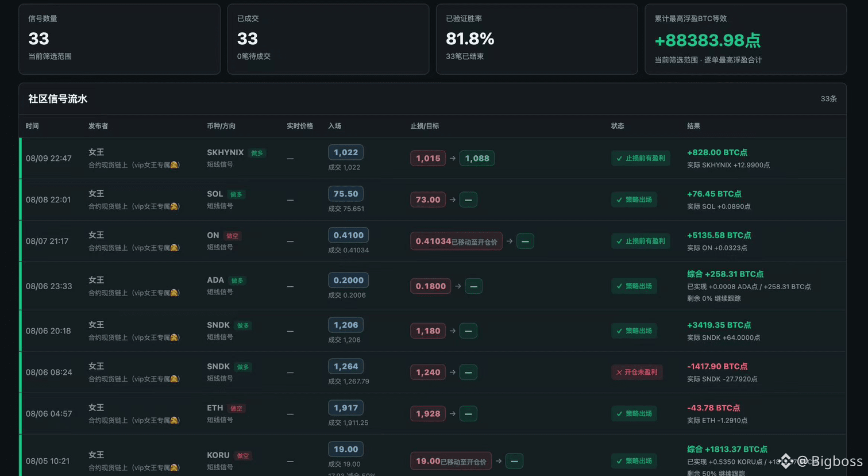The width and height of the screenshot is (868, 476).
Task: Click the 入场 column header
Action: (x=334, y=126)
